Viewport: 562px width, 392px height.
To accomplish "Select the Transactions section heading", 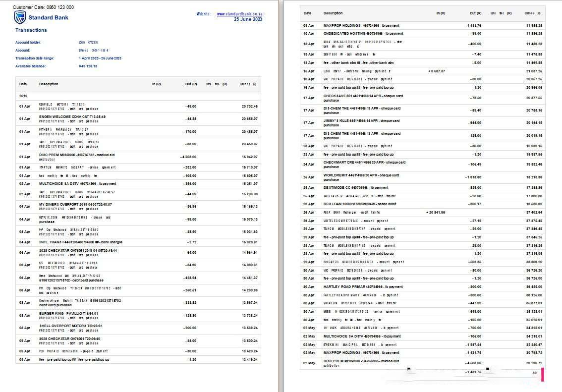I will point(31,30).
